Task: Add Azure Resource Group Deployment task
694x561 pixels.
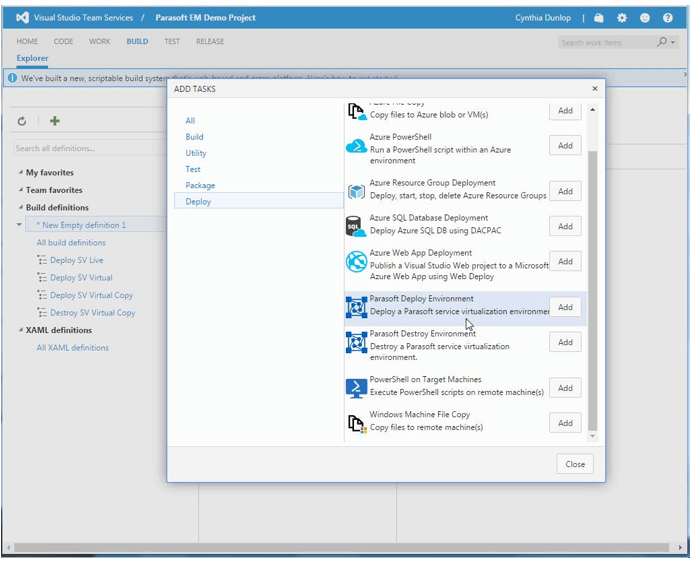Action: click(565, 191)
